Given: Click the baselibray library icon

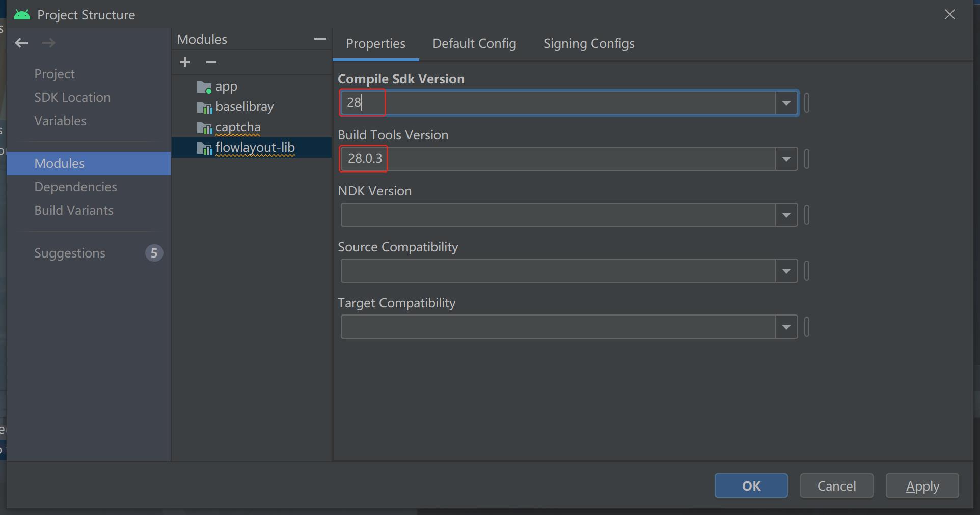Looking at the screenshot, I should pos(204,107).
